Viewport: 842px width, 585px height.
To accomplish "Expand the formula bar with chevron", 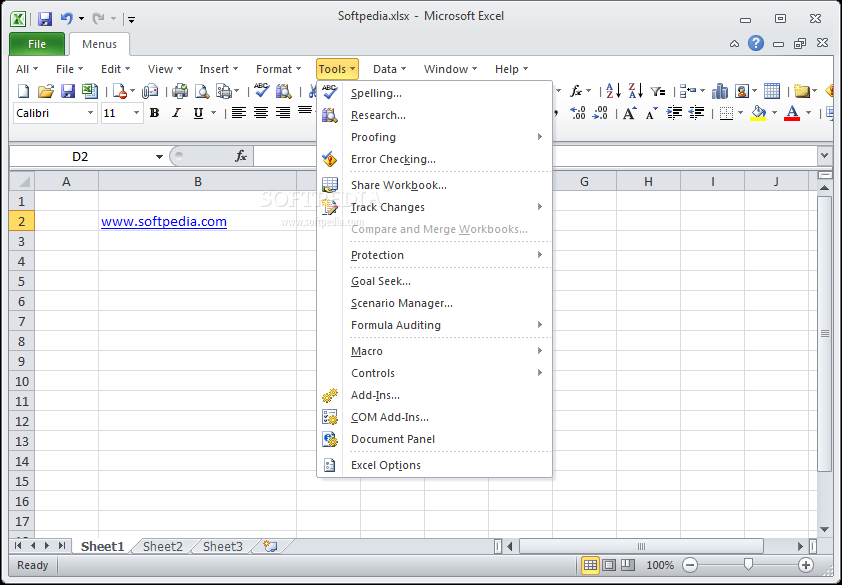I will coord(824,156).
